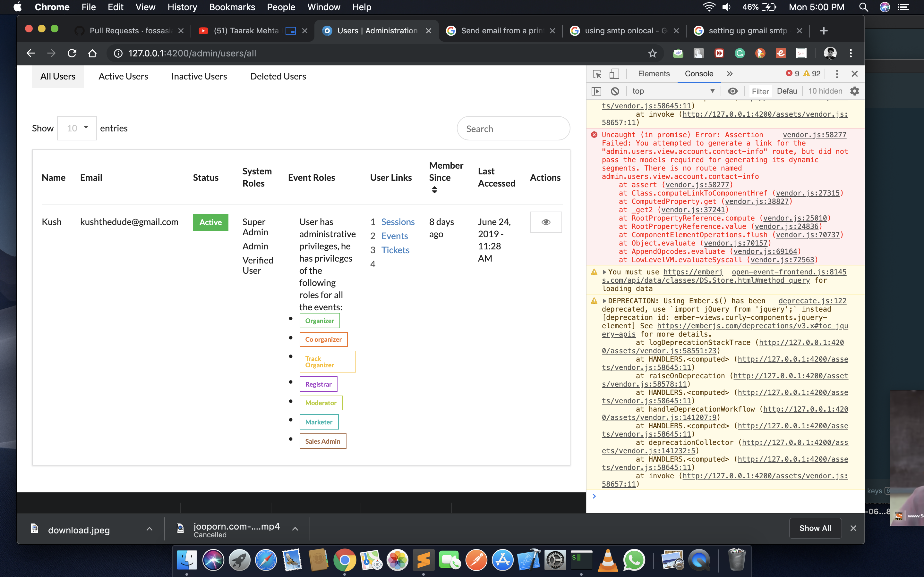Toggle the device toolbar icon
The image size is (924, 577).
tap(614, 74)
